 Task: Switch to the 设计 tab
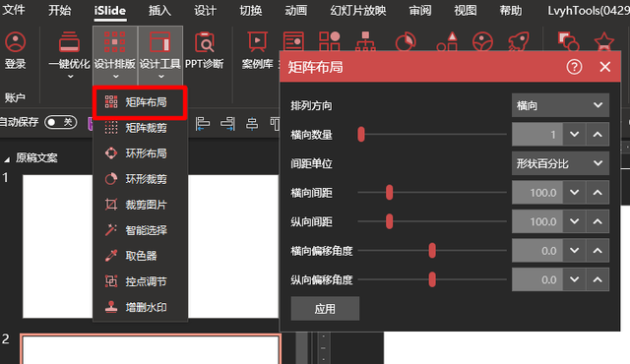click(206, 10)
